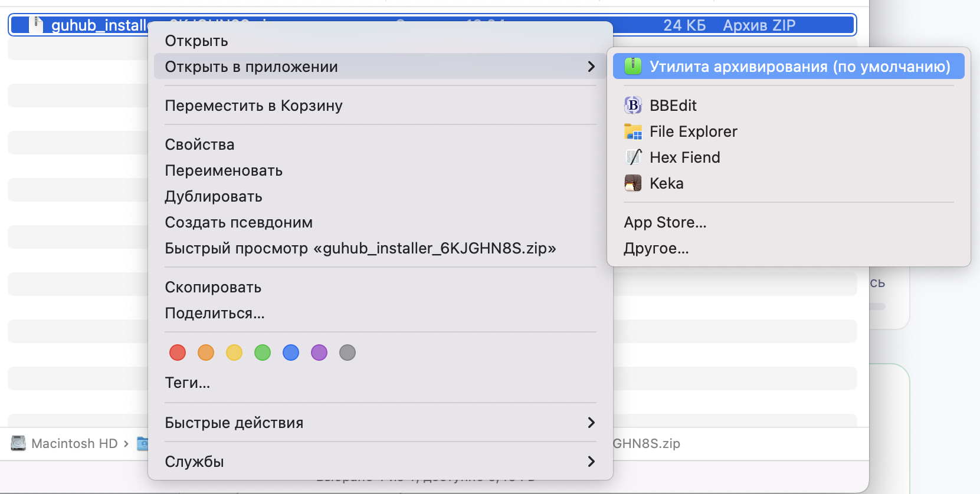Viewport: 980px width, 494px height.
Task: Choose Переместить в Корзину from context menu
Action: point(254,106)
